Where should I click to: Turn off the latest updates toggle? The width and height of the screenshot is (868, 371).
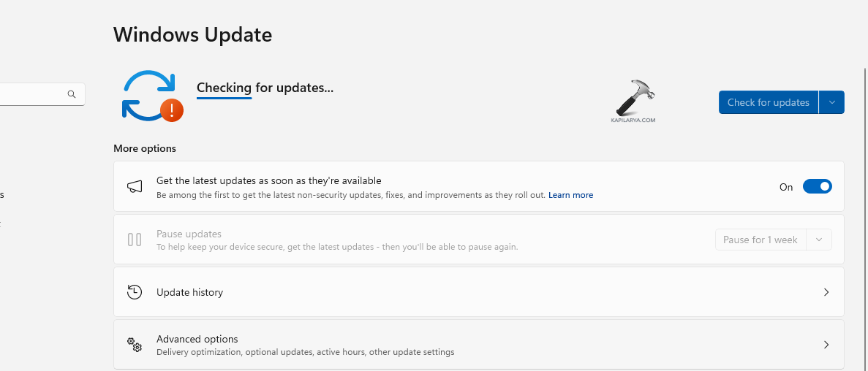[x=817, y=187]
